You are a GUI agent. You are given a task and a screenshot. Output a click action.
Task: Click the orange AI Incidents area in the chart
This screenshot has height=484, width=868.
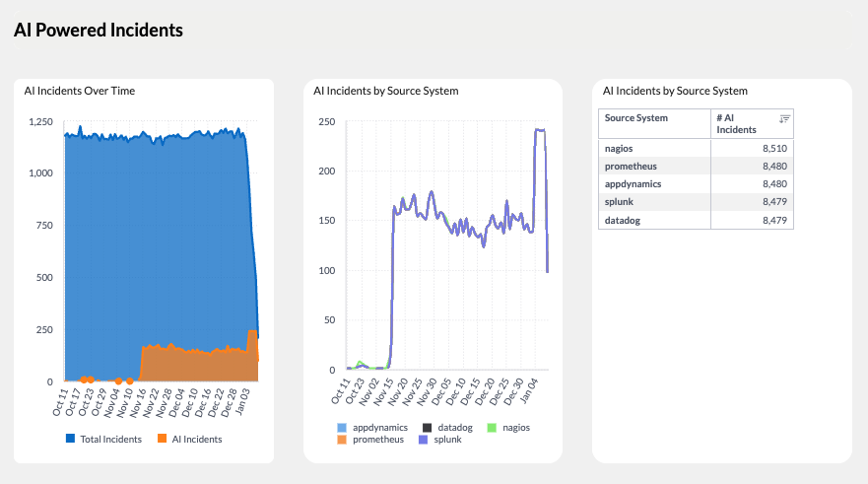pos(199,366)
